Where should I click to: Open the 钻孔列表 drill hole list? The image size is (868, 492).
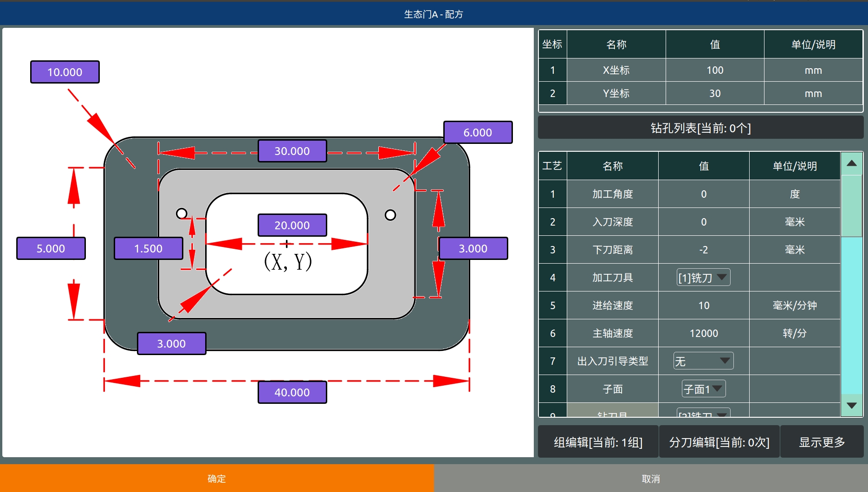click(700, 128)
